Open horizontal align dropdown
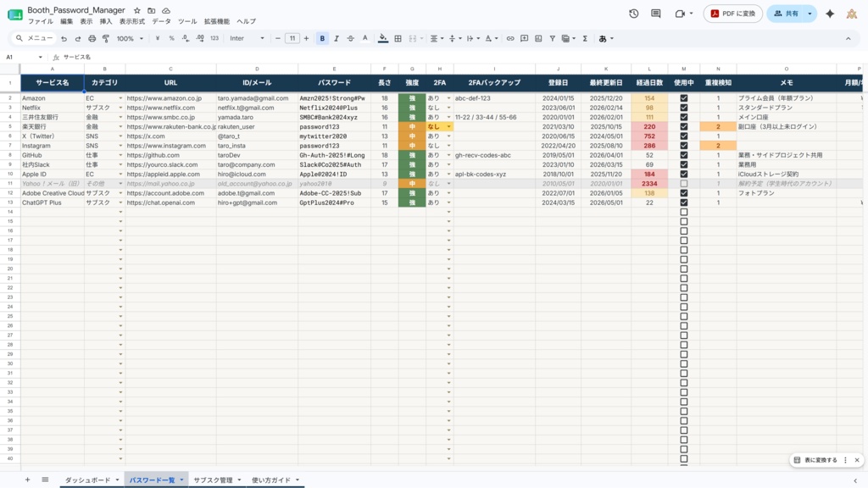Image resolution: width=868 pixels, height=488 pixels. 437,39
